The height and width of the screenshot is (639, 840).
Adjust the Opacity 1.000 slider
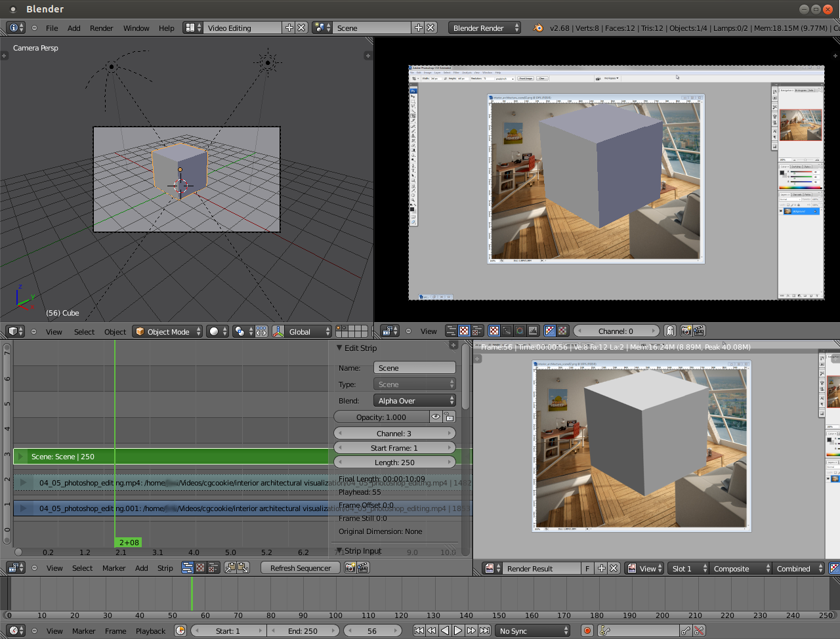pos(381,417)
